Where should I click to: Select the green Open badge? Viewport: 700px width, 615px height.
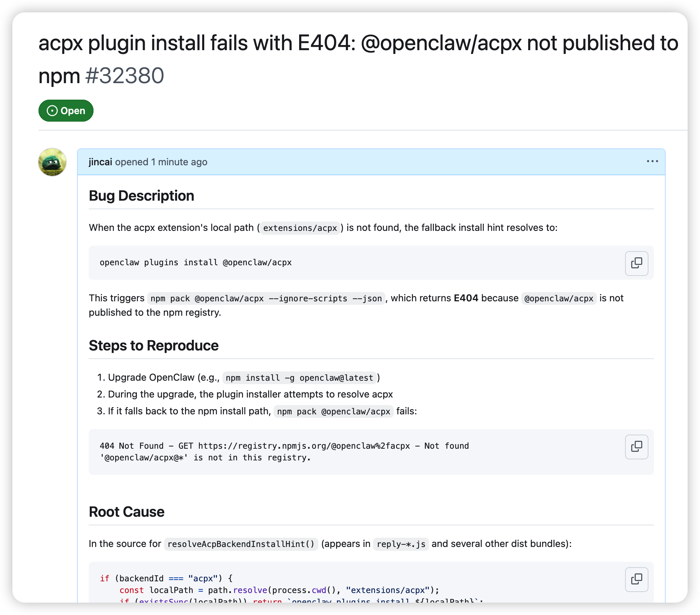pyautogui.click(x=66, y=111)
